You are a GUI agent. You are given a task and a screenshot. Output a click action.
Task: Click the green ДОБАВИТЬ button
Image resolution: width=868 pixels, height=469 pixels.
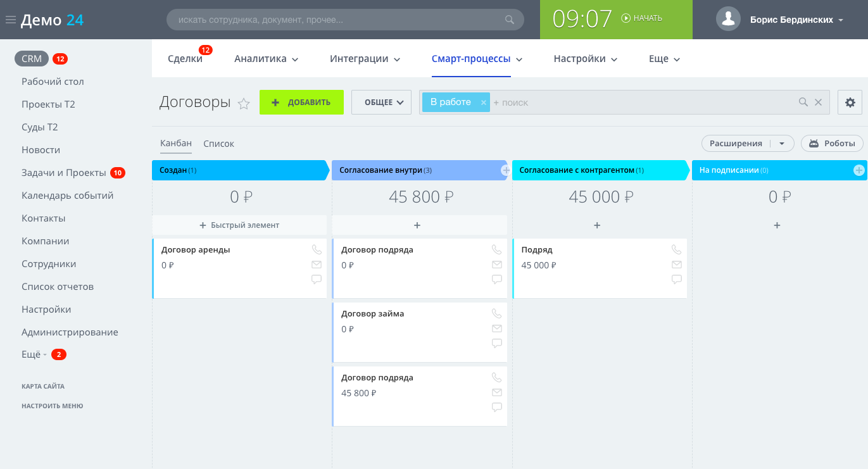[x=301, y=103]
